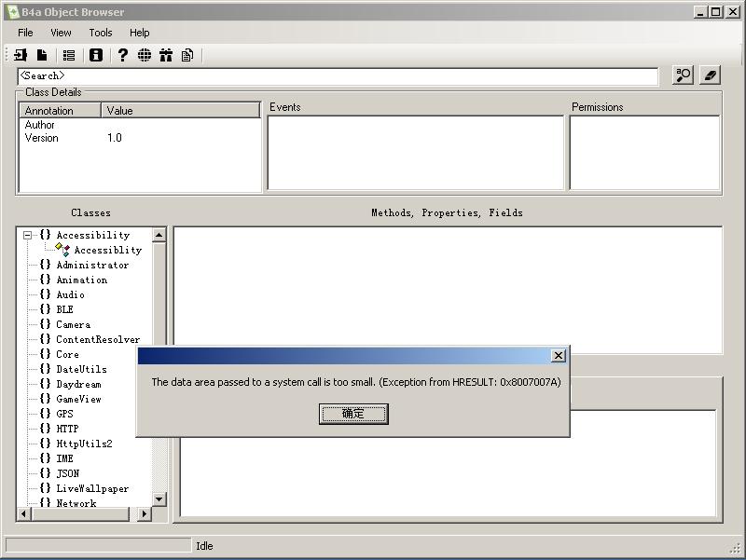Select the DateUtils namespace

[x=81, y=369]
